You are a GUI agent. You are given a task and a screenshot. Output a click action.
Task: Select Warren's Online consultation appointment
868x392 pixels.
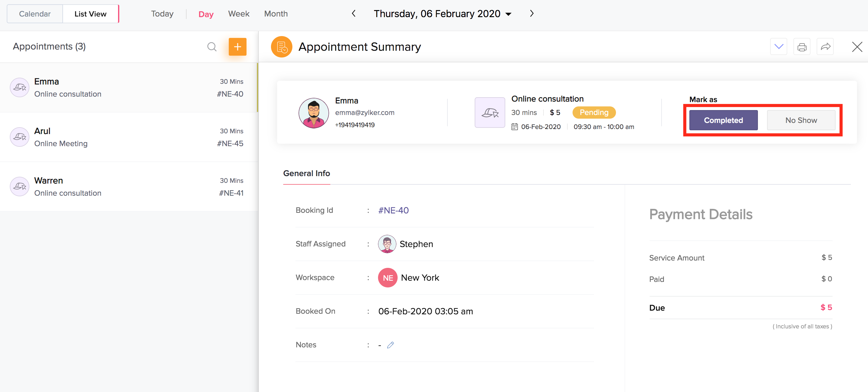(x=128, y=187)
